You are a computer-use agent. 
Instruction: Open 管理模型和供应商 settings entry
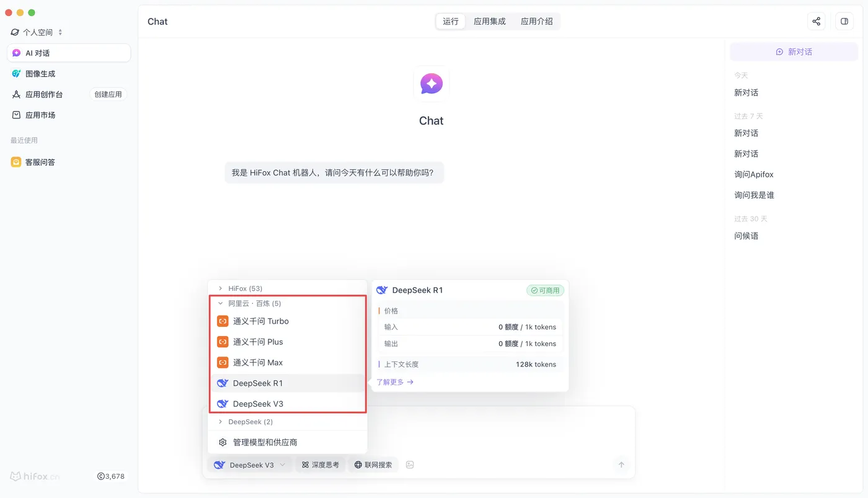pyautogui.click(x=288, y=442)
